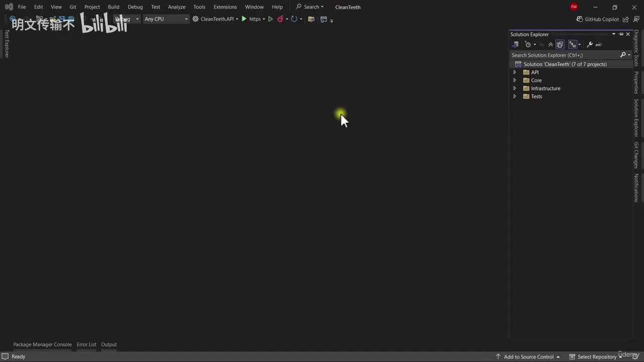Click Pending Changes Filter clock icon
The image size is (644, 362).
528,45
